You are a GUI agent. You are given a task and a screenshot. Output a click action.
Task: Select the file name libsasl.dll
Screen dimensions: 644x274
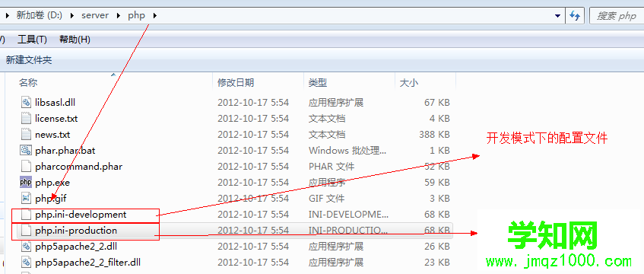55,103
